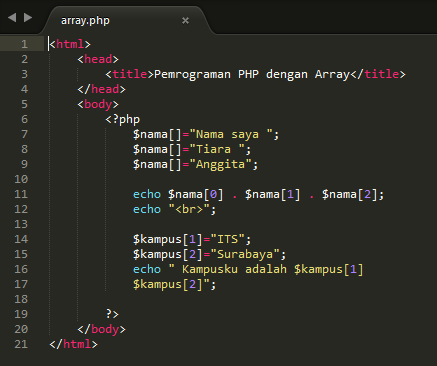Click the string "ITS"

[227, 239]
